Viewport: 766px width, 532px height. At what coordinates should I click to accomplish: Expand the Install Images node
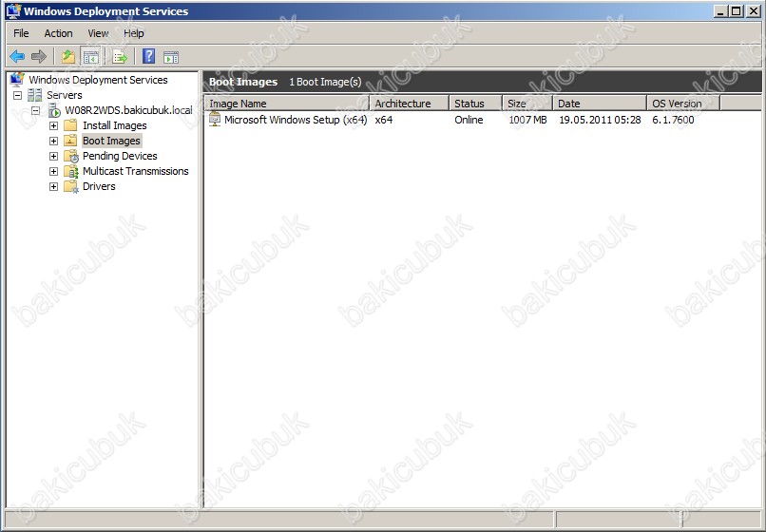(54, 125)
